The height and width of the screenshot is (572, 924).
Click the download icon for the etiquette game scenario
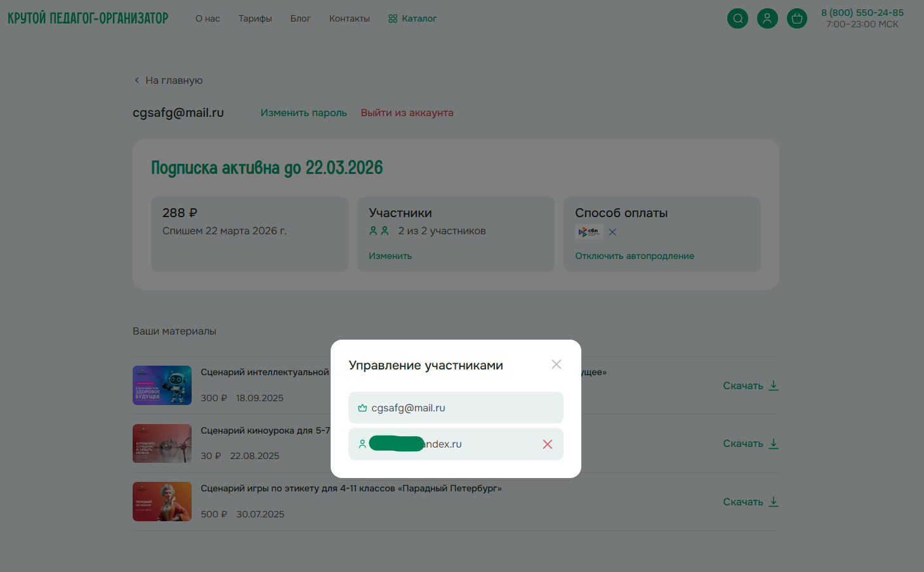774,502
